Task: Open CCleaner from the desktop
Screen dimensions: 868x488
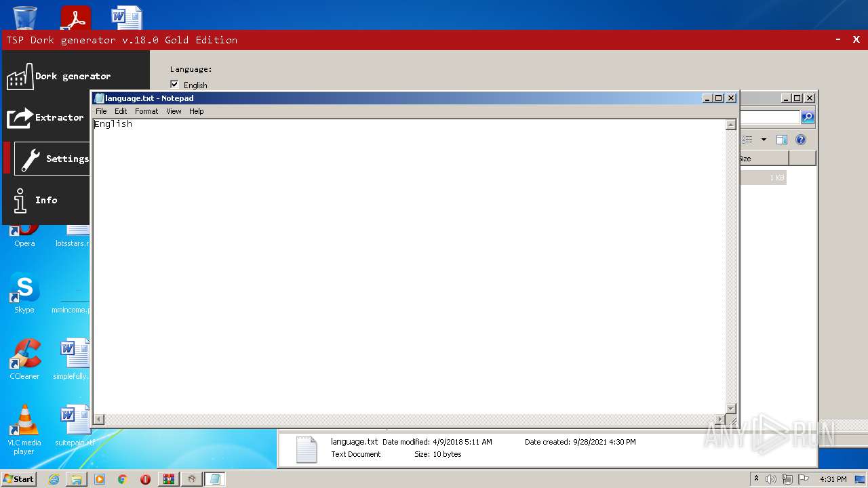Action: pyautogui.click(x=24, y=352)
